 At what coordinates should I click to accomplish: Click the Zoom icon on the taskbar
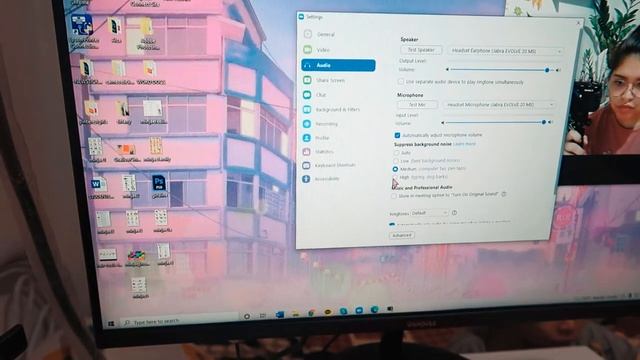[359, 310]
